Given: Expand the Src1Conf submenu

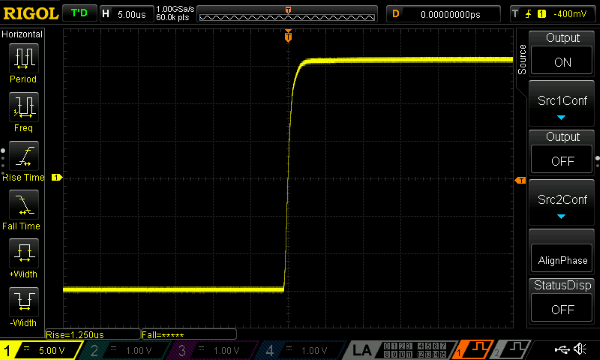Looking at the screenshot, I should tap(562, 104).
